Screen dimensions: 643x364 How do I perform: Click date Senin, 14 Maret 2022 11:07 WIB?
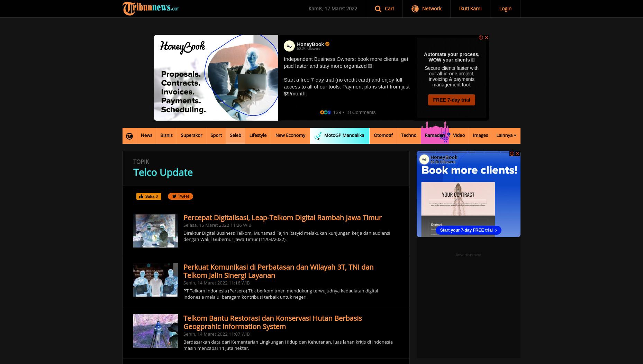pos(216,334)
